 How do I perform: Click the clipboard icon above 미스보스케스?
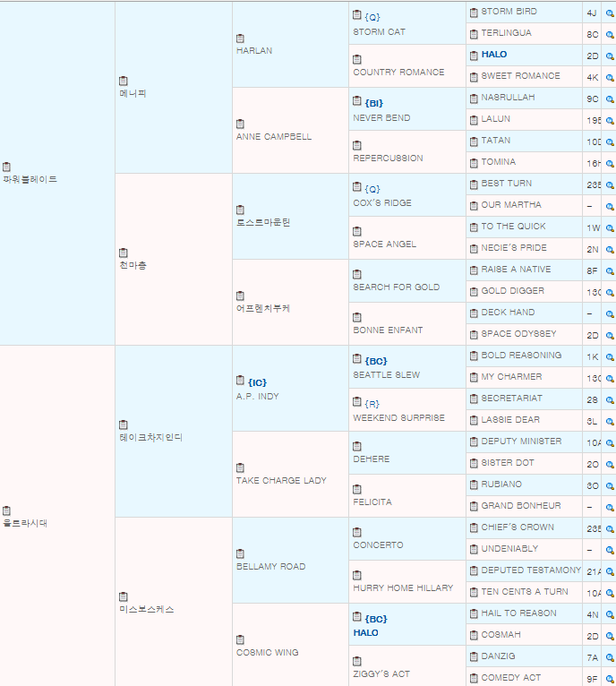click(124, 596)
